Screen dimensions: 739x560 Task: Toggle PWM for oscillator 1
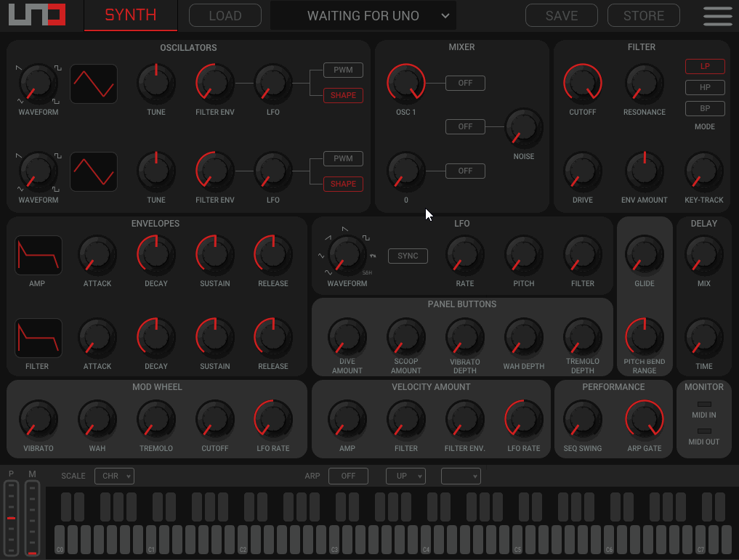343,70
